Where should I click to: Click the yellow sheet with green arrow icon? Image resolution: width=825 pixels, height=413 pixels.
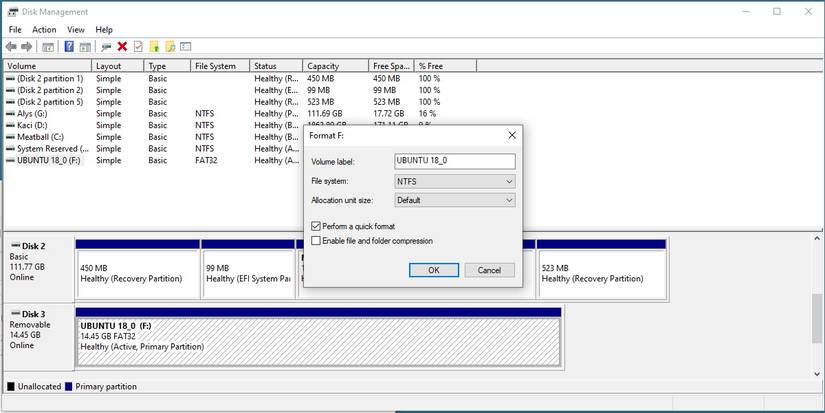click(x=154, y=47)
